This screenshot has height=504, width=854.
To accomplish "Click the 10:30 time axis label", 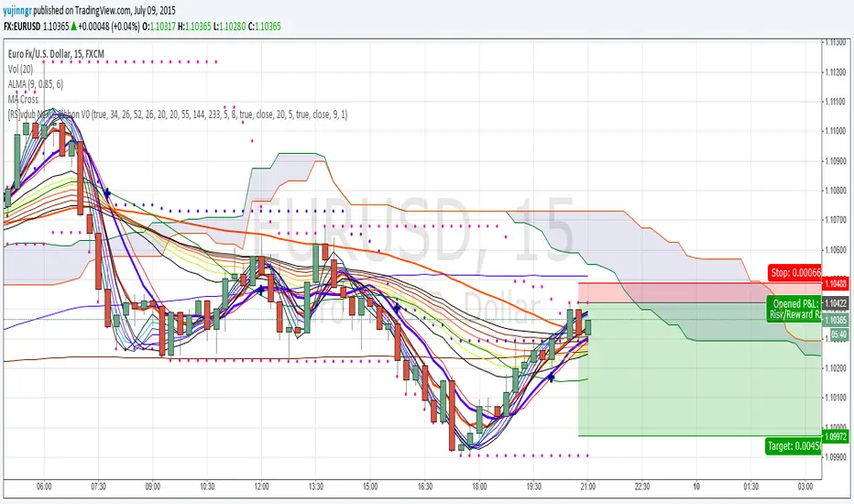I will [207, 486].
